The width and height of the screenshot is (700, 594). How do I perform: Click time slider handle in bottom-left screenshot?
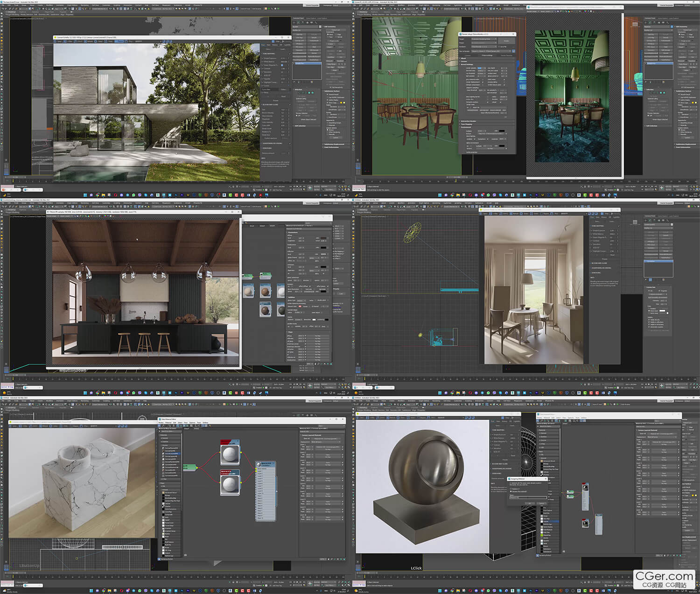point(15,573)
